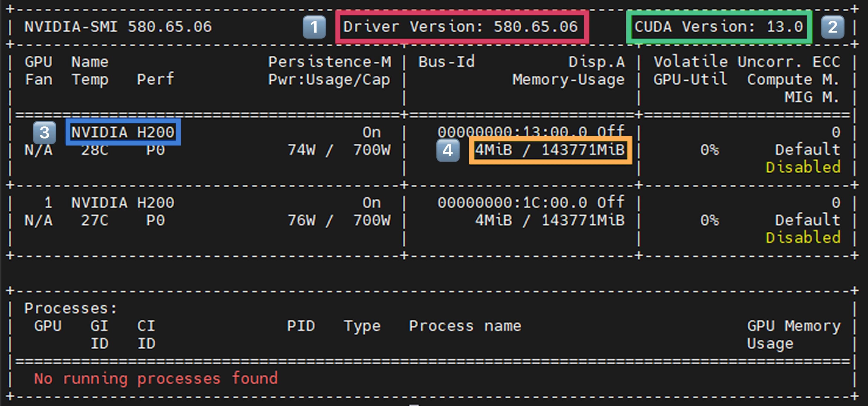
Task: Click "P0" perf state beside 28C
Action: pos(155,150)
